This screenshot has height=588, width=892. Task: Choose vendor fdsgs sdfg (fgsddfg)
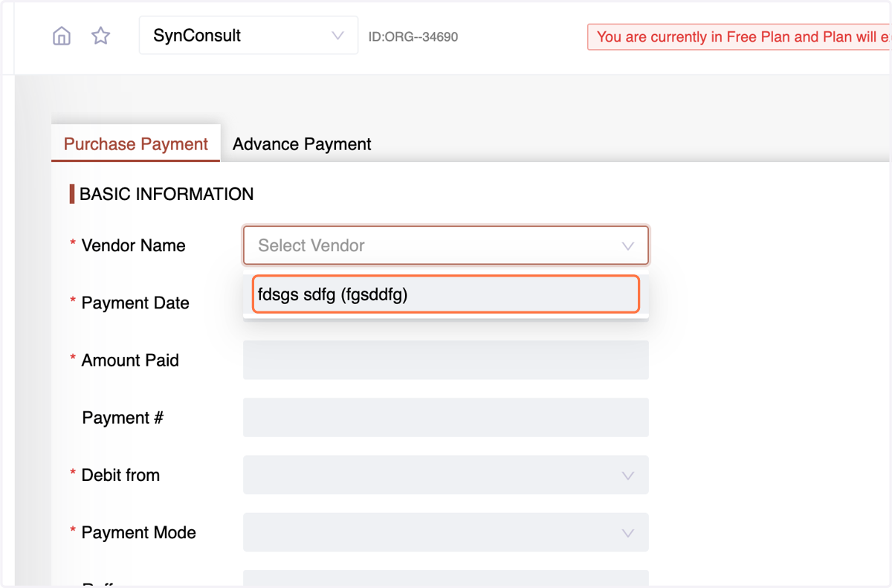click(x=446, y=294)
